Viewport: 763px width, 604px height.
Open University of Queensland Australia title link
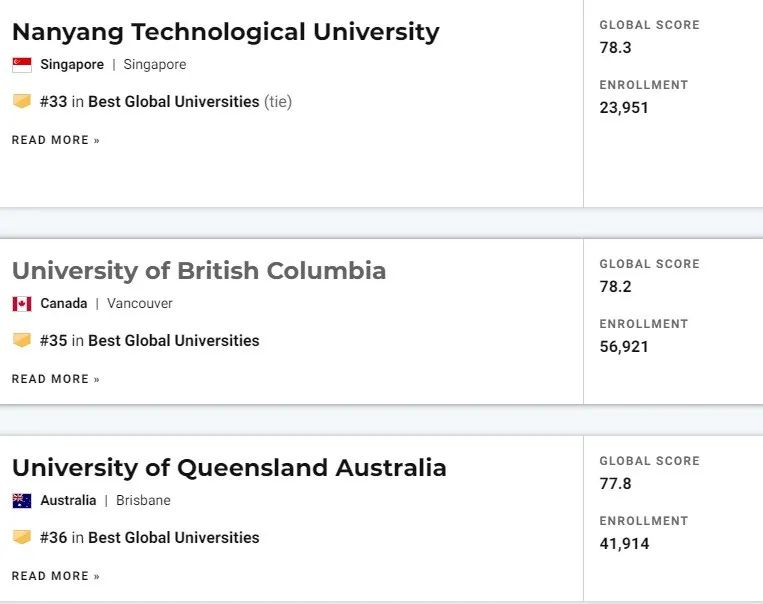[229, 468]
